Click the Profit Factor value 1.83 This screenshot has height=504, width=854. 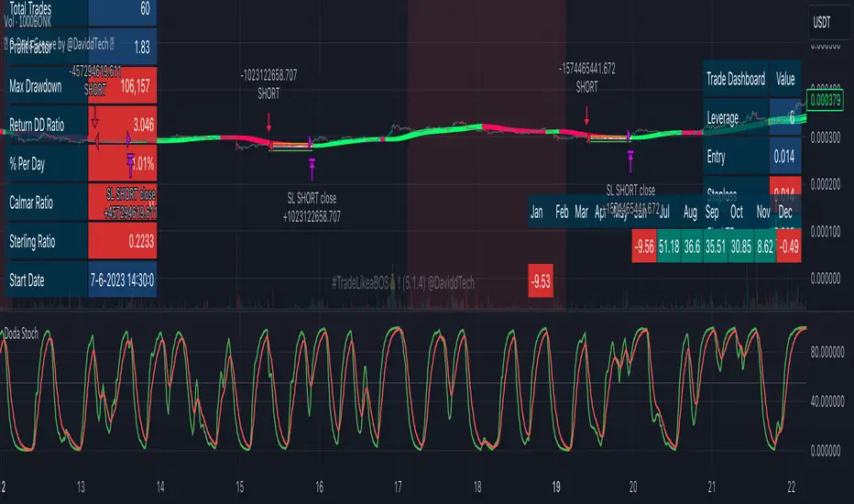click(123, 47)
